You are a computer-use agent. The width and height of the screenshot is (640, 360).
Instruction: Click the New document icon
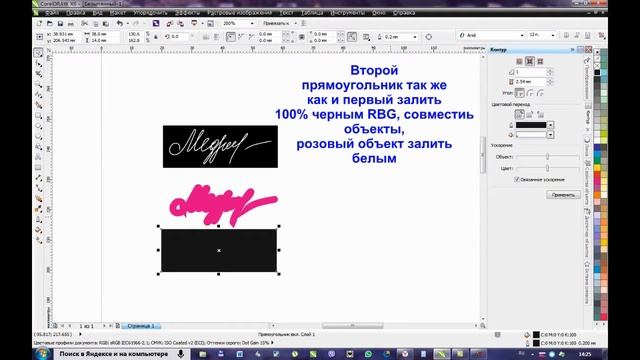coord(40,24)
